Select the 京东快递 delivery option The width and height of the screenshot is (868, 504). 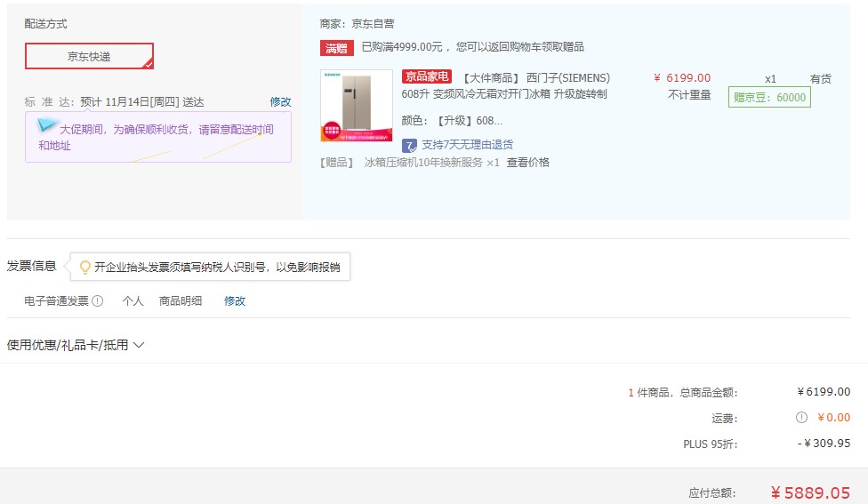[x=89, y=56]
